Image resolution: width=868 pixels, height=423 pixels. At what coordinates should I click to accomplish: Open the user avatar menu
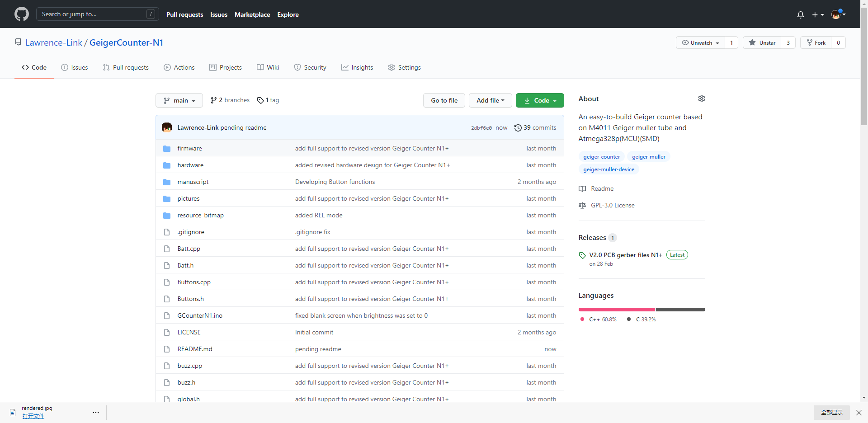coord(839,14)
